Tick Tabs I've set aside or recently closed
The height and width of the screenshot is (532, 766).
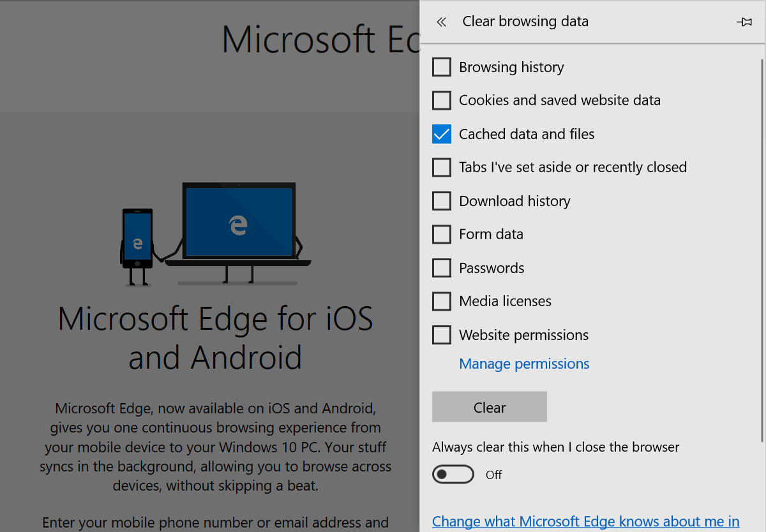click(442, 168)
